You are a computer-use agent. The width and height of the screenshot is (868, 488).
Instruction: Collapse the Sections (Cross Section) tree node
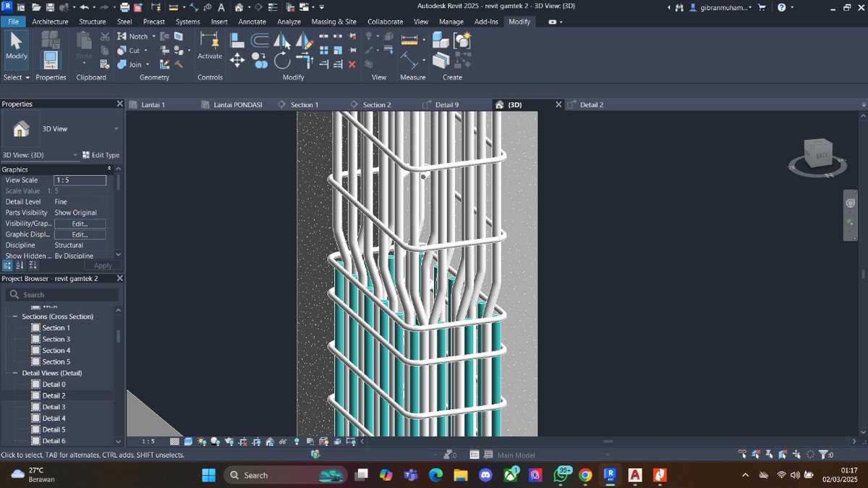pos(14,316)
